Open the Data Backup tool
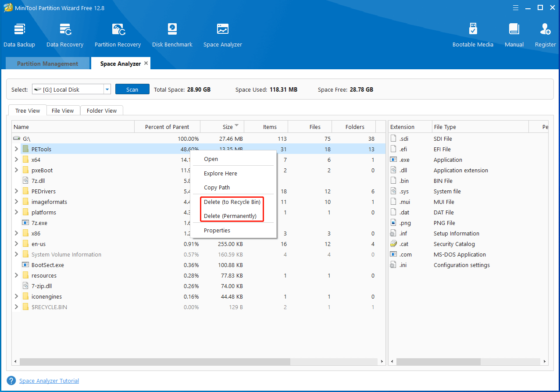This screenshot has height=392, width=560. [x=19, y=35]
